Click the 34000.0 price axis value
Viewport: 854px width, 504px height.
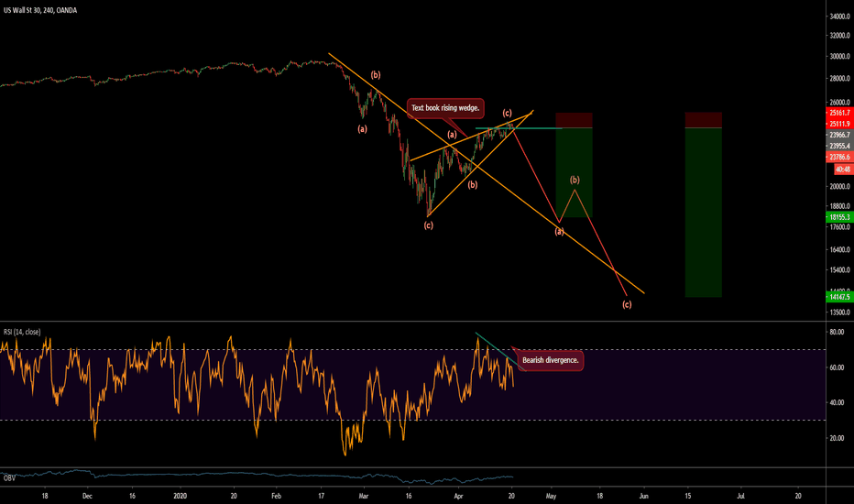[x=840, y=16]
